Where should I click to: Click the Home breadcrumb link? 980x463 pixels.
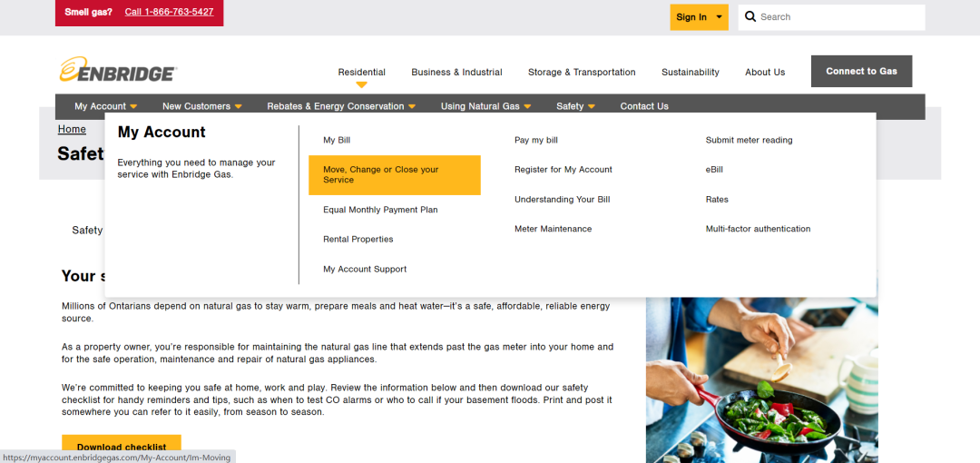click(72, 130)
